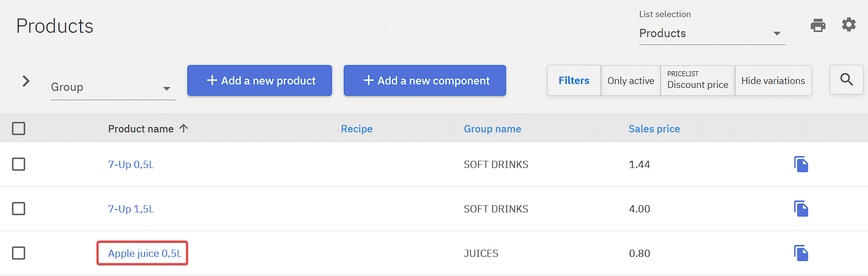Open the Group dropdown
This screenshot has width=868, height=276.
click(x=113, y=87)
